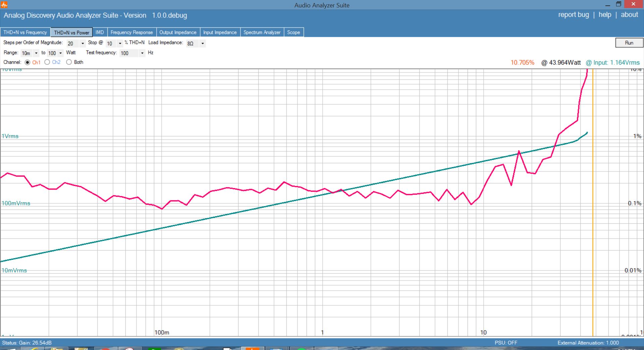Select the Both channels radio button

click(x=69, y=62)
